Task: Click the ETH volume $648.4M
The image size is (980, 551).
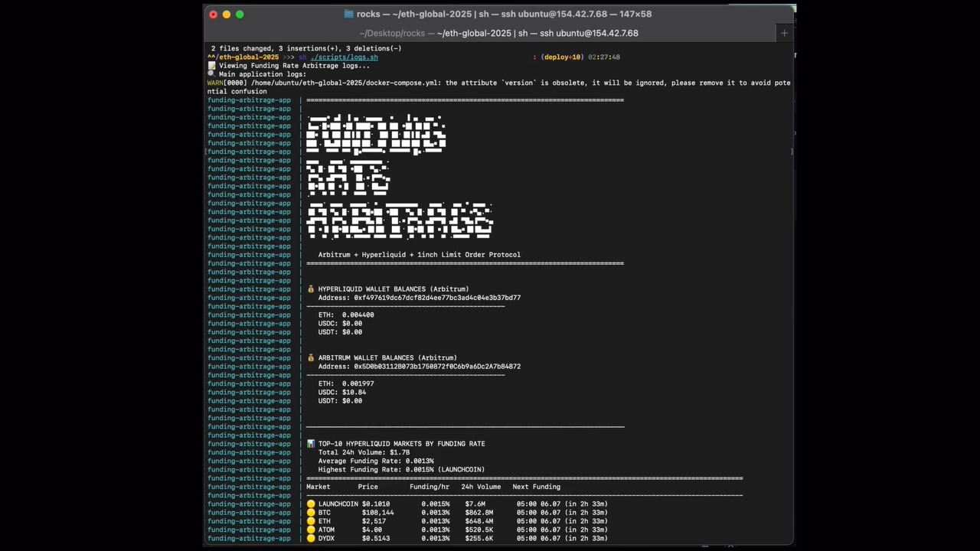Action: point(479,521)
